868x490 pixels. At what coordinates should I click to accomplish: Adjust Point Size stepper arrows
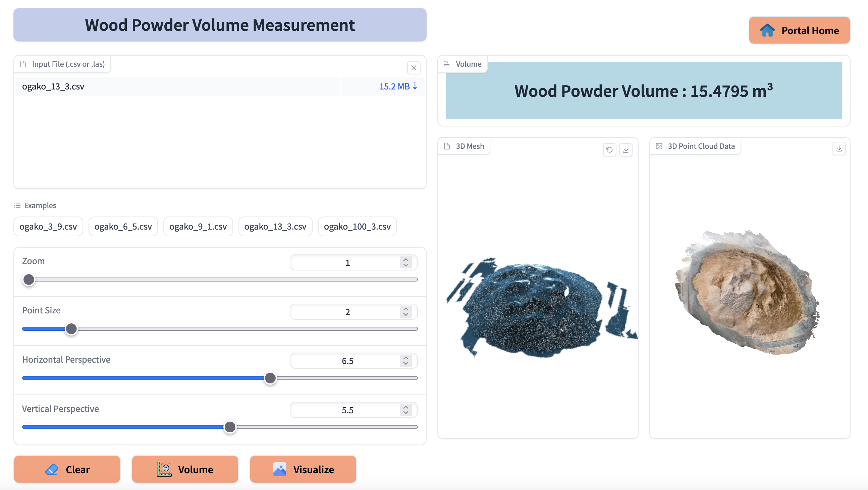(x=406, y=311)
